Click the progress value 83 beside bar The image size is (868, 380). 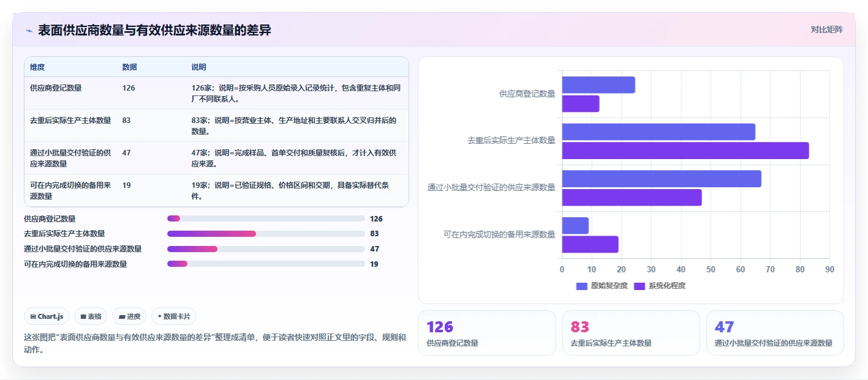pos(374,234)
